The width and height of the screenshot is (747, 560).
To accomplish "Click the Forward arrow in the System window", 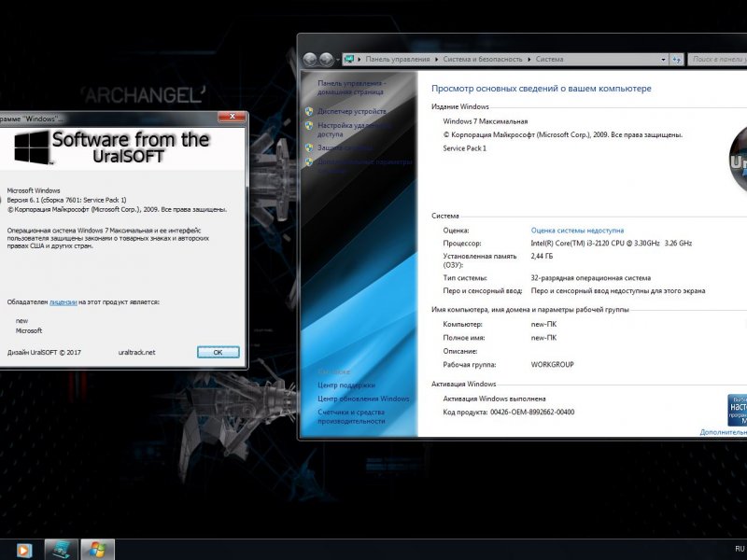I will pyautogui.click(x=326, y=60).
